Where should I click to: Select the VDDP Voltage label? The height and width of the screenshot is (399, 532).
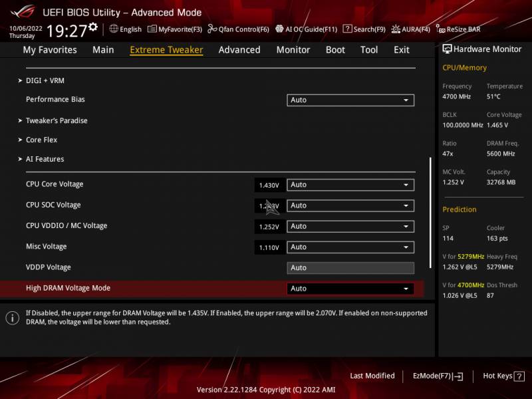pyautogui.click(x=48, y=267)
